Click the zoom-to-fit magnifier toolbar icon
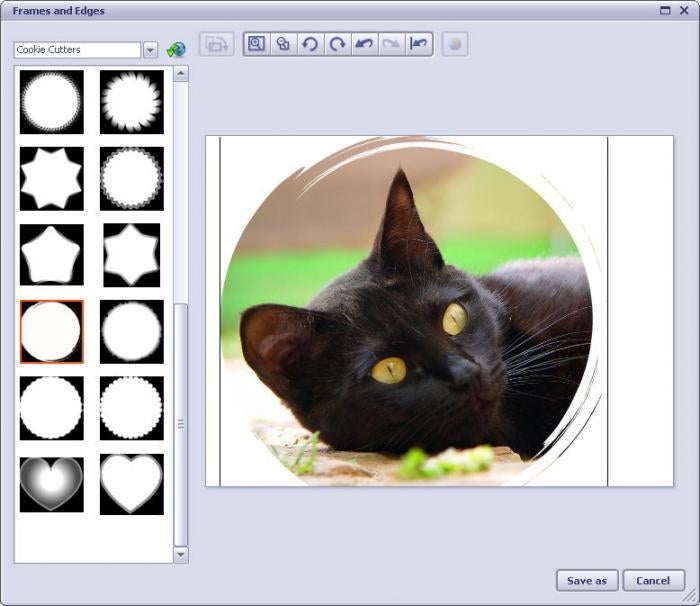The height and width of the screenshot is (606, 700). [257, 44]
